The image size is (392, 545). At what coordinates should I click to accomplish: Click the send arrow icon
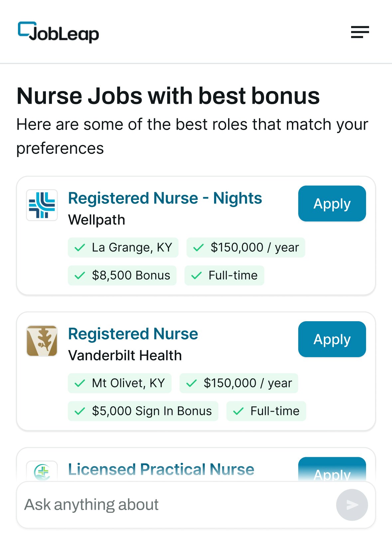pos(352,505)
